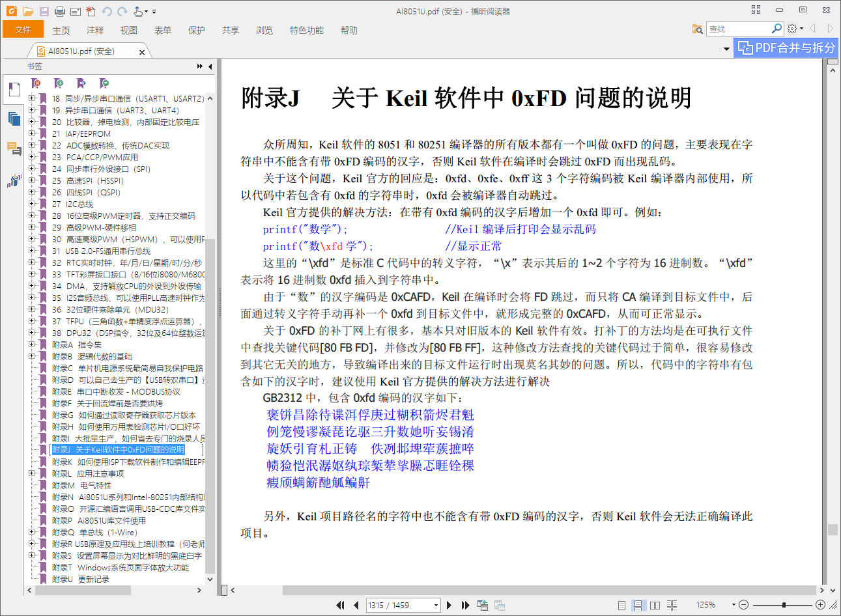Create a new blank PDF with star-page icon
Screen dimensions: 841x616
click(x=91, y=12)
